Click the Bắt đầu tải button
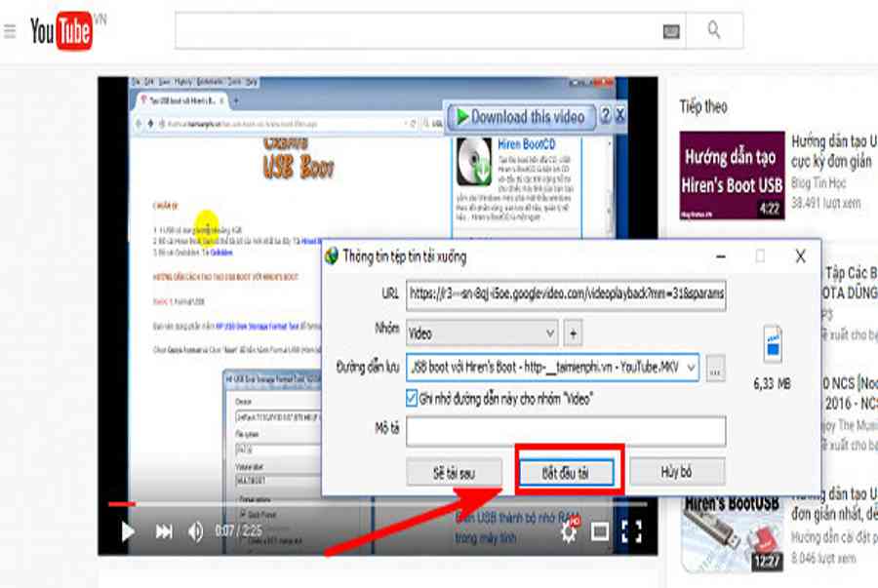 [566, 473]
